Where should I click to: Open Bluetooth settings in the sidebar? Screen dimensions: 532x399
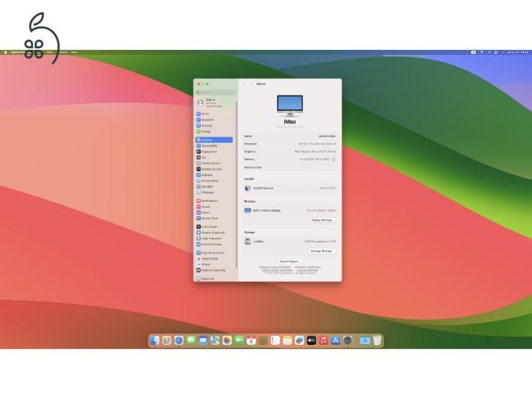click(x=214, y=120)
